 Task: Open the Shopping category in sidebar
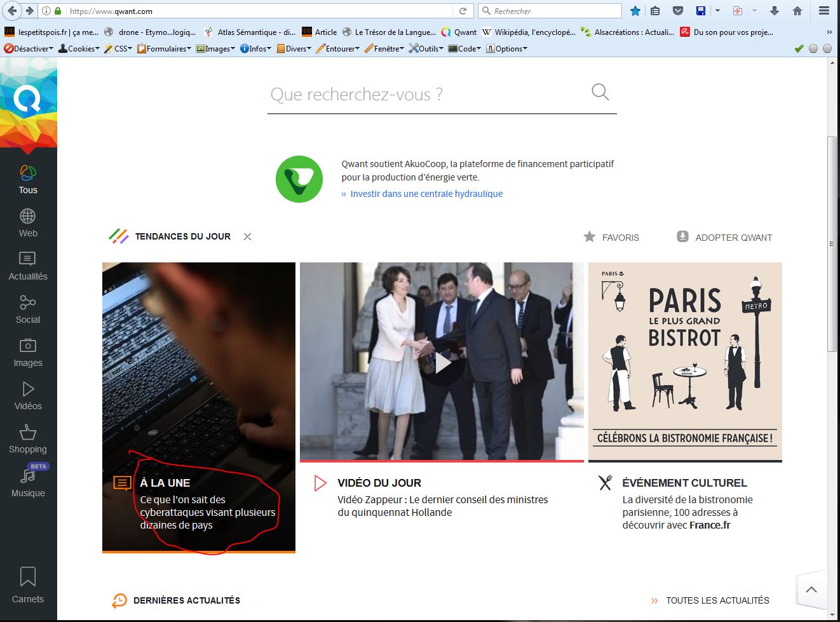pyautogui.click(x=28, y=439)
